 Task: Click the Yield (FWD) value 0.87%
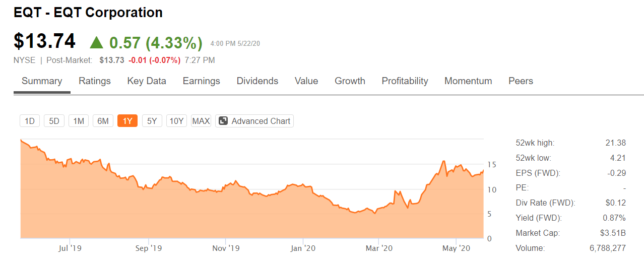614,218
